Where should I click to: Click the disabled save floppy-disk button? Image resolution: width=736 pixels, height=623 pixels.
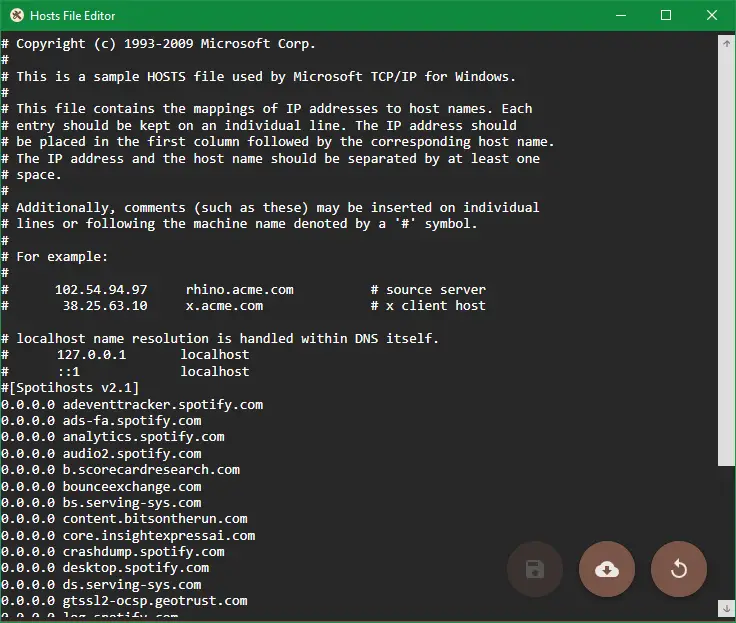[535, 569]
